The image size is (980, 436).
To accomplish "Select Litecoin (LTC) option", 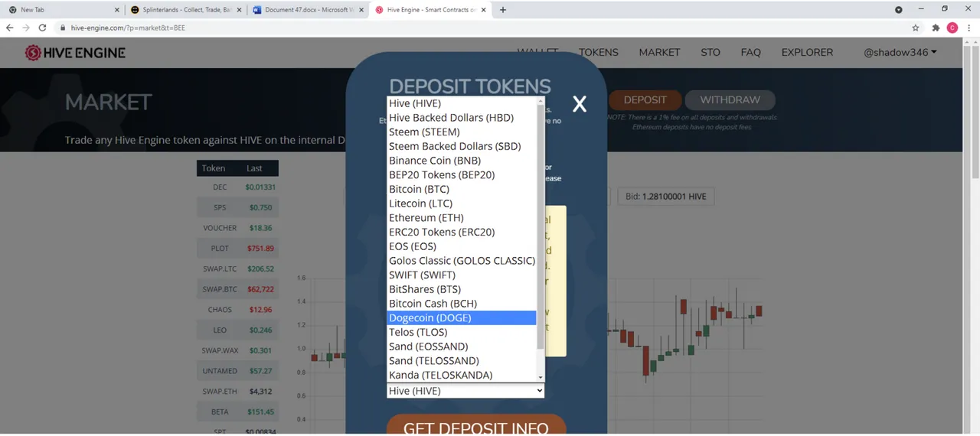I will pyautogui.click(x=462, y=203).
